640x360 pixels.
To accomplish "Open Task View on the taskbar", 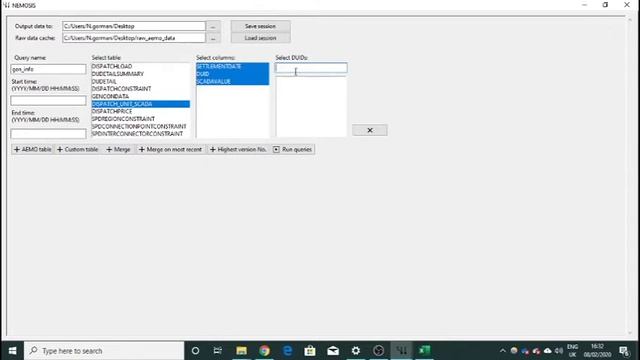I will pyautogui.click(x=218, y=351).
